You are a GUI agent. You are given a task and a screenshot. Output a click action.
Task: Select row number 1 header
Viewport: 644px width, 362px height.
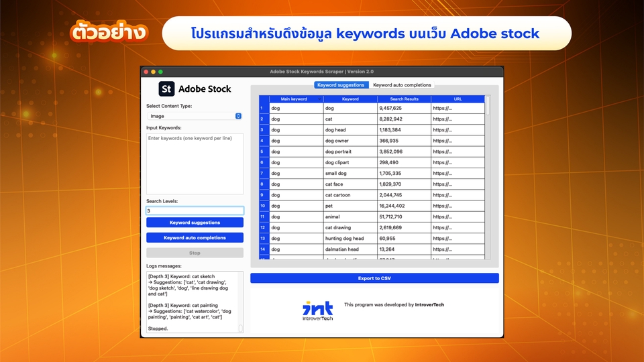[264, 109]
